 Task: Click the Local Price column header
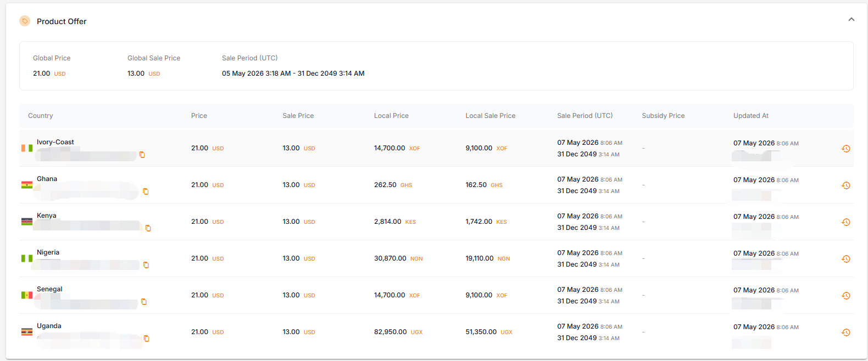click(x=391, y=116)
